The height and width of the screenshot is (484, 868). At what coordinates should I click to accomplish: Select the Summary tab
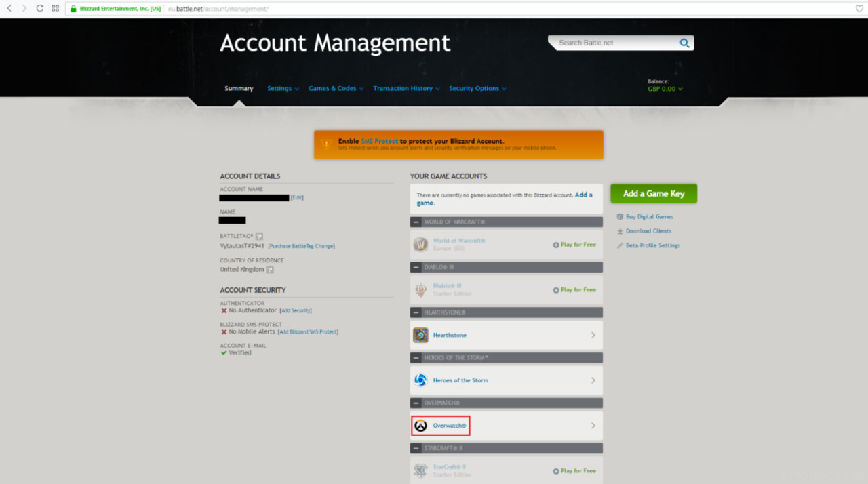tap(239, 88)
